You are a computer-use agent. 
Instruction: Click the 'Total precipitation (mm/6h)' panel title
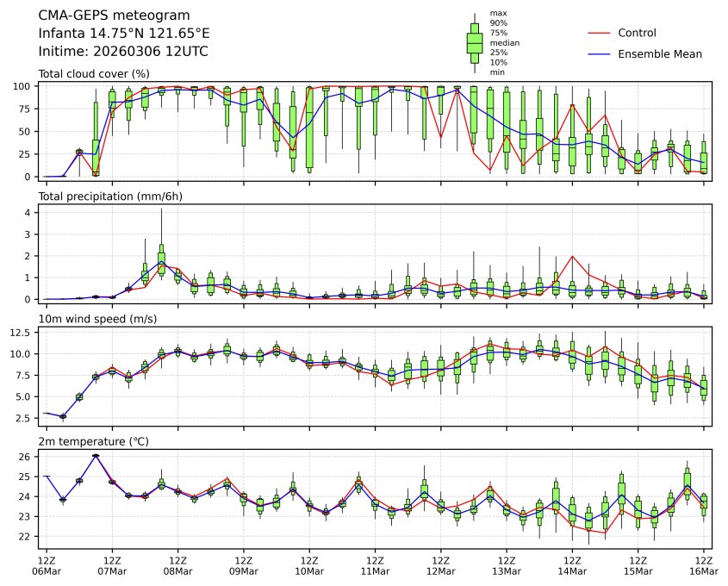pos(110,196)
